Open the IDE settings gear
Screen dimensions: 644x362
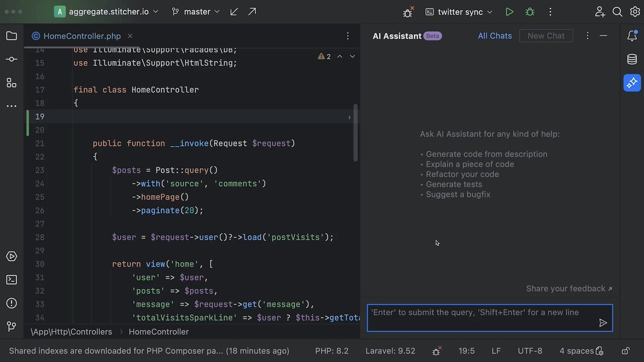pos(635,11)
